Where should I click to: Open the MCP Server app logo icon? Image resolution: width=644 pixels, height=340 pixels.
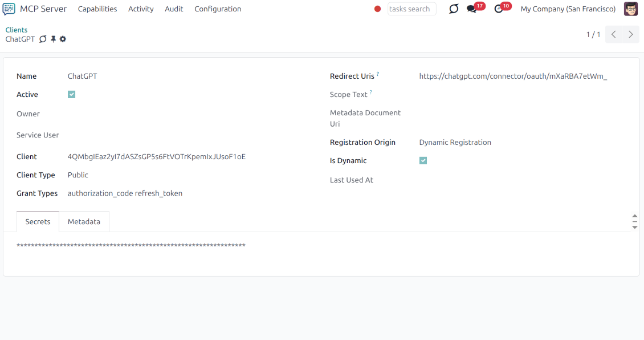[x=8, y=9]
